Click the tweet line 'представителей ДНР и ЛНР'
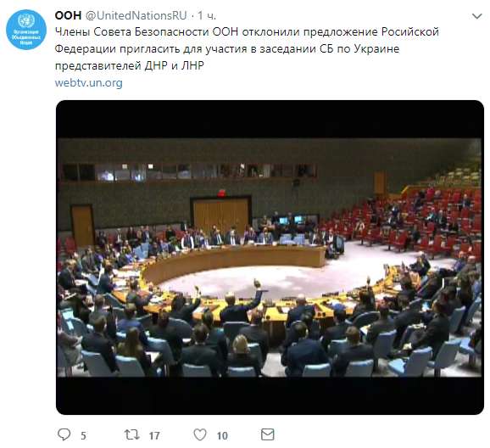490x448 pixels. [x=130, y=65]
